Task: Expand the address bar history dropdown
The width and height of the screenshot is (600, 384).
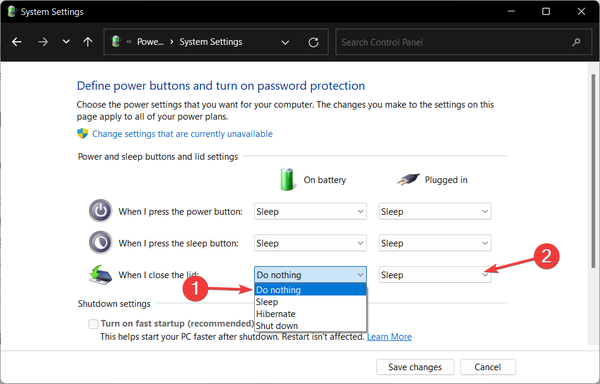Action: 285,42
